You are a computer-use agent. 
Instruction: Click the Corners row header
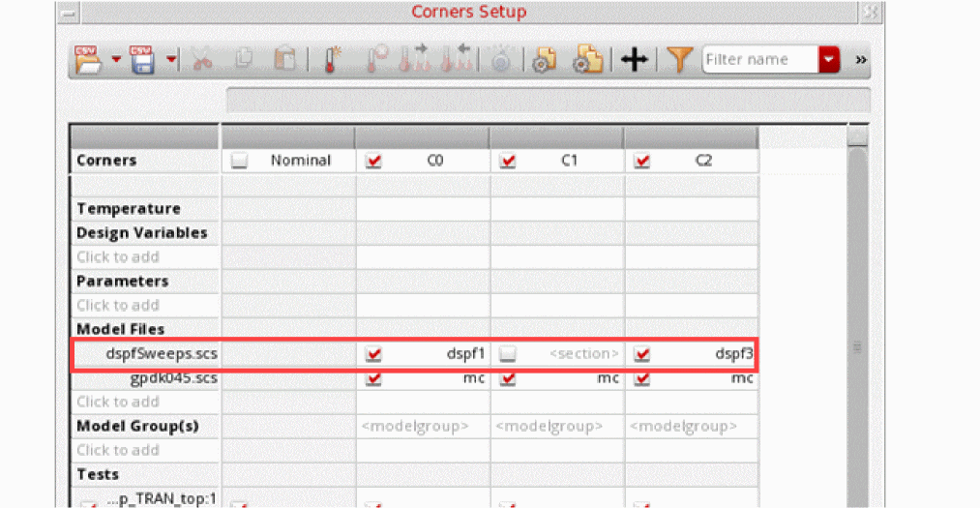click(106, 161)
